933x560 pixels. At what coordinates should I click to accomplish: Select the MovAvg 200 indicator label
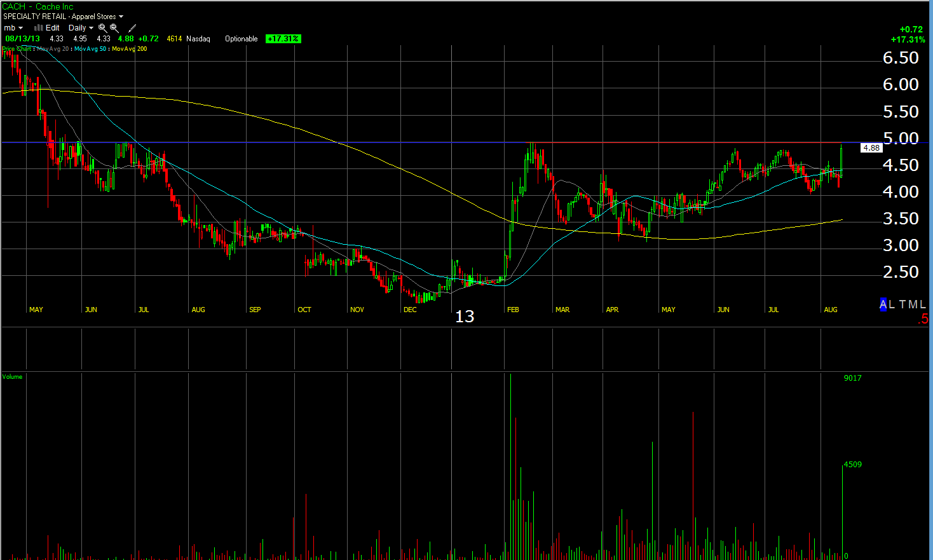pos(129,49)
